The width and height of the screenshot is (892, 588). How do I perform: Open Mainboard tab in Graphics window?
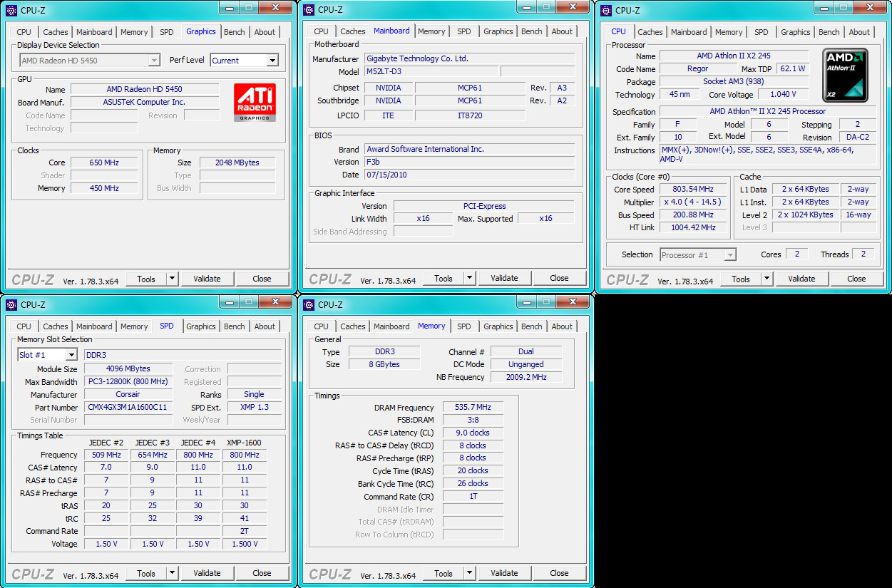click(x=94, y=32)
